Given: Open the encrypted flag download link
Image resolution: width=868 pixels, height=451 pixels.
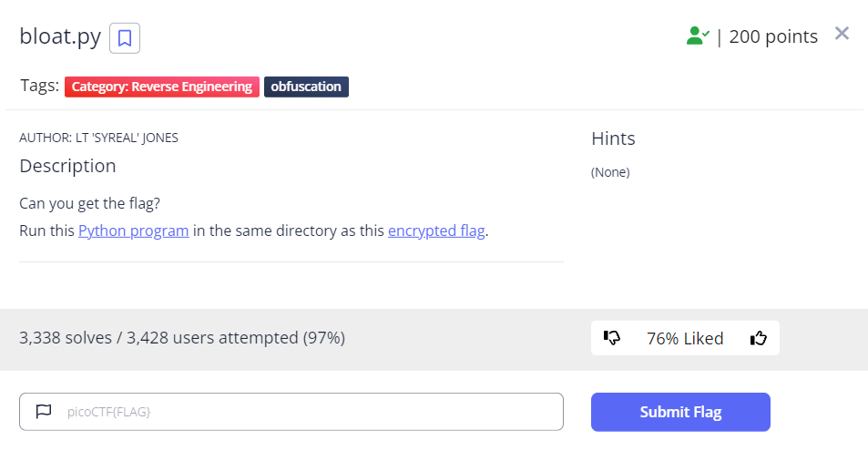Looking at the screenshot, I should [x=436, y=231].
